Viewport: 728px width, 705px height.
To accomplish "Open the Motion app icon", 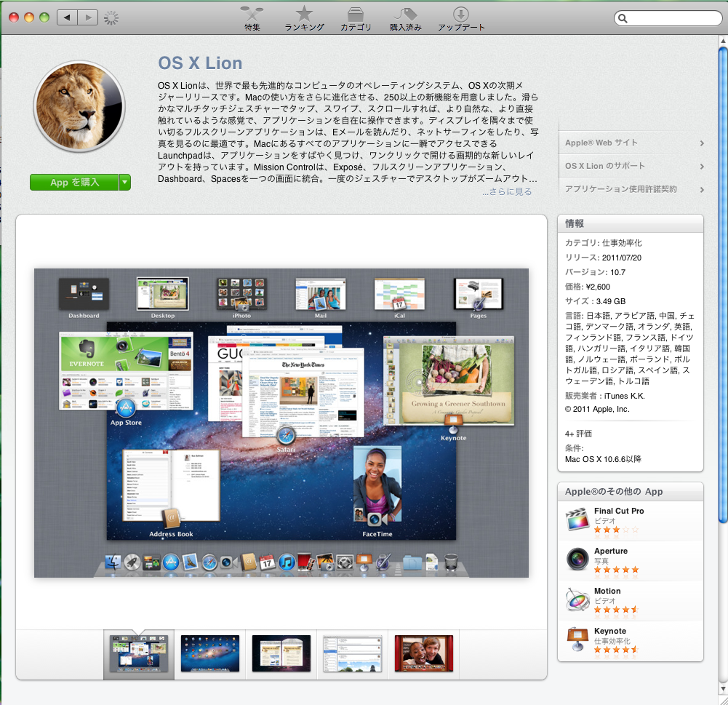I will 577,597.
